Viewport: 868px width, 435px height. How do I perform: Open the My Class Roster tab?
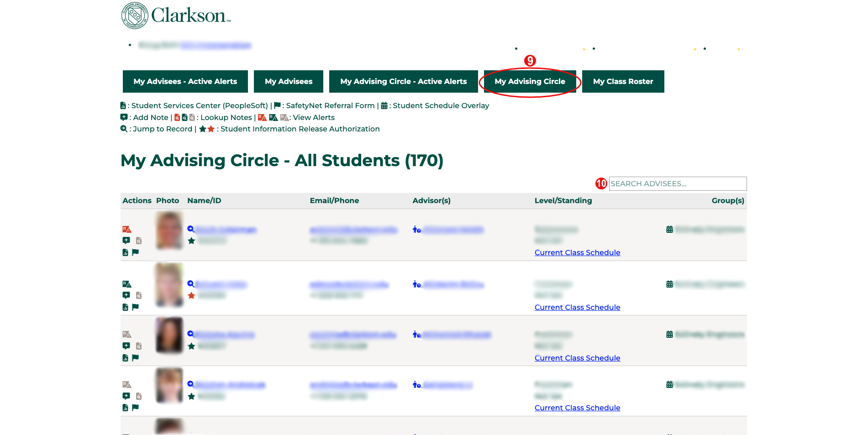[623, 81]
